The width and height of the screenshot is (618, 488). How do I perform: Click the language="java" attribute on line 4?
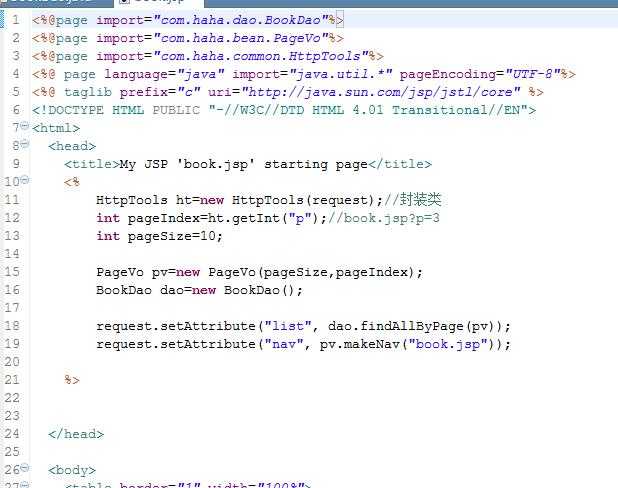[164, 75]
